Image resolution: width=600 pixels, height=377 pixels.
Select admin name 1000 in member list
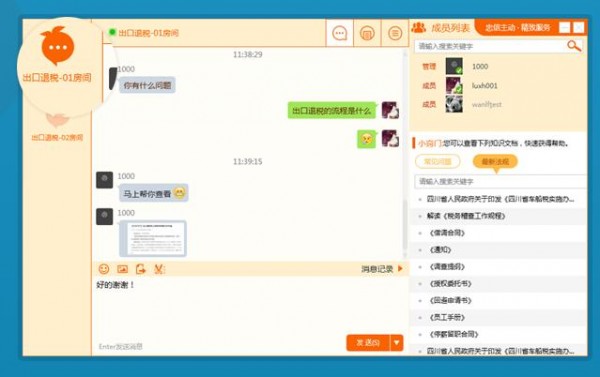[480, 66]
